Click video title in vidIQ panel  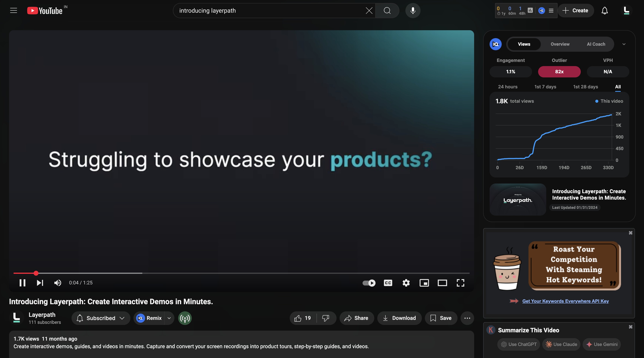point(589,194)
